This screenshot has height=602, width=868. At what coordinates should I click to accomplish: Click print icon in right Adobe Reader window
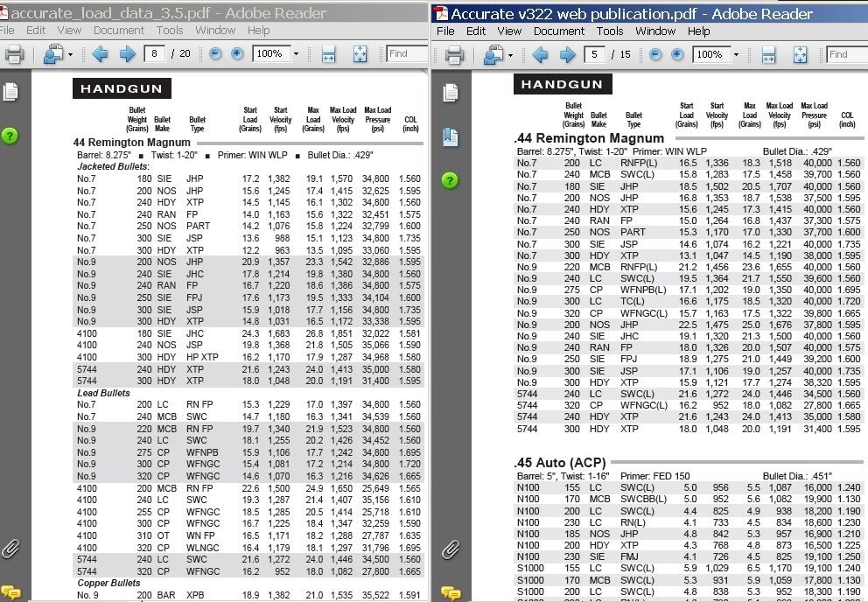tap(454, 55)
